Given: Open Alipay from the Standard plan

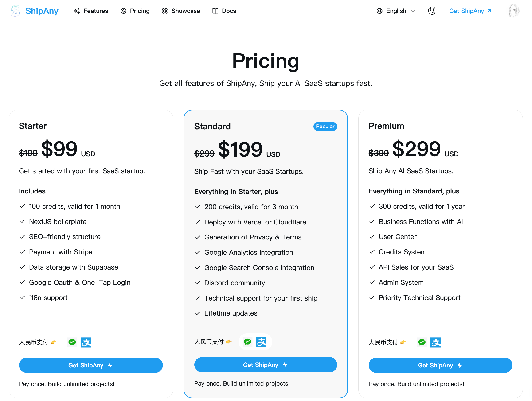Looking at the screenshot, I should coord(262,342).
